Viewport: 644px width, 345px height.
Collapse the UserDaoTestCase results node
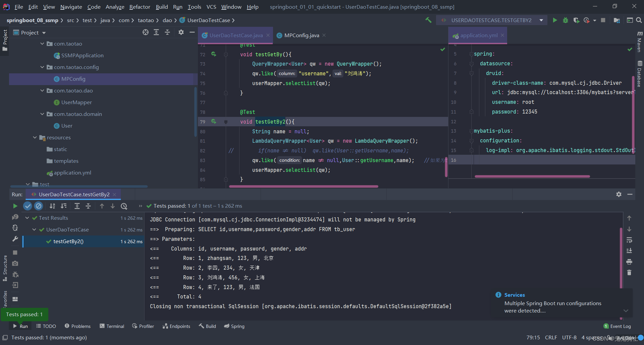click(x=34, y=229)
